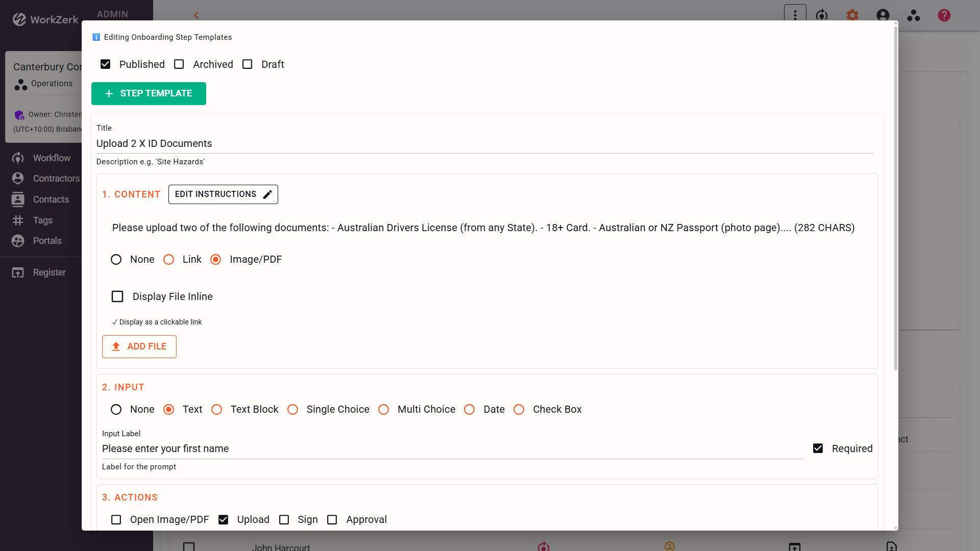
Task: Click the workflow cycle icon in top bar
Action: point(821,15)
